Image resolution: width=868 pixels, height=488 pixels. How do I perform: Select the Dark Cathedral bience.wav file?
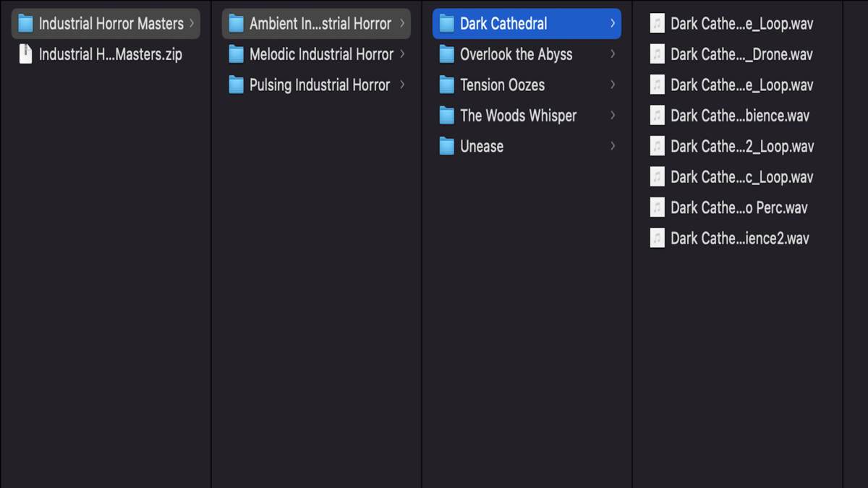click(x=740, y=116)
